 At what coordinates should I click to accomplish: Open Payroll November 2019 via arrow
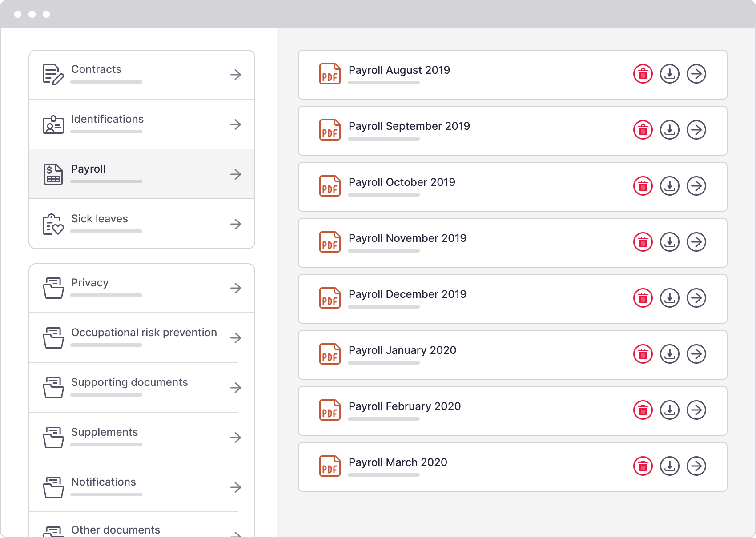tap(696, 242)
